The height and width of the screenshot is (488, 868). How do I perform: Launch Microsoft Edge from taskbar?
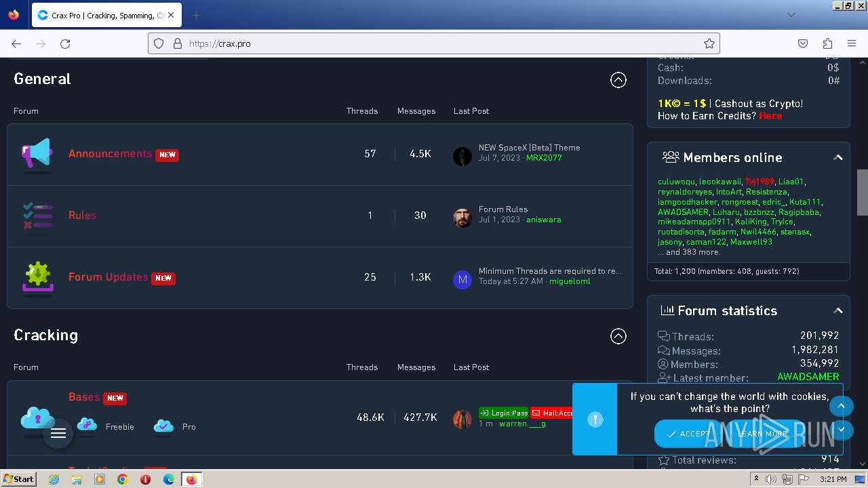(169, 479)
